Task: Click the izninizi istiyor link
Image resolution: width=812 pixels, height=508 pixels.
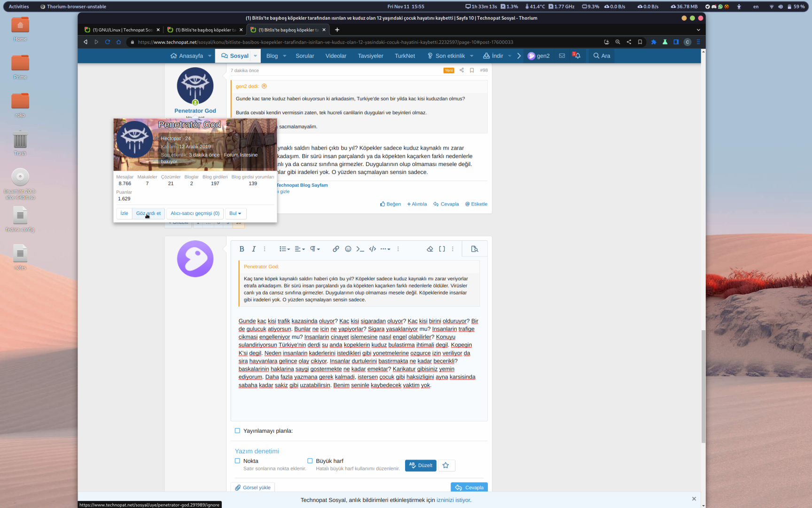Action: click(x=453, y=500)
